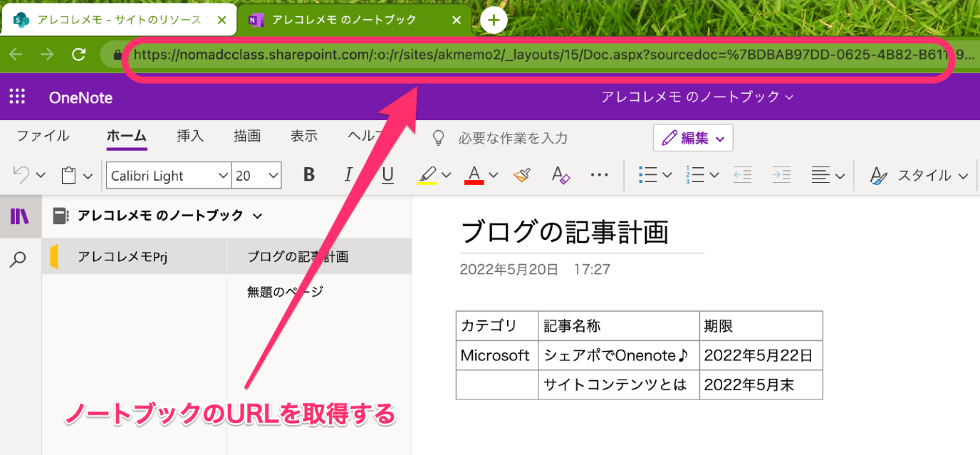Screen dimensions: 980x455
Task: Open the Format Painter icon
Action: [522, 174]
